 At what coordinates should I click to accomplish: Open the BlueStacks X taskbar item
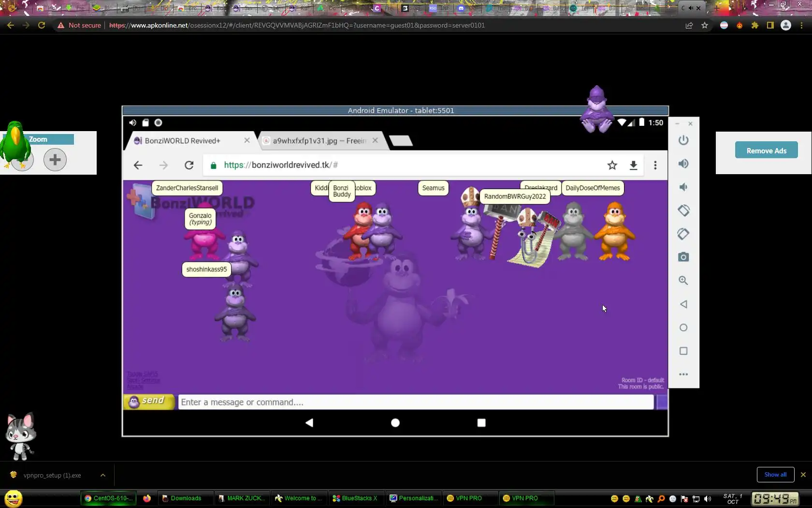tap(357, 498)
